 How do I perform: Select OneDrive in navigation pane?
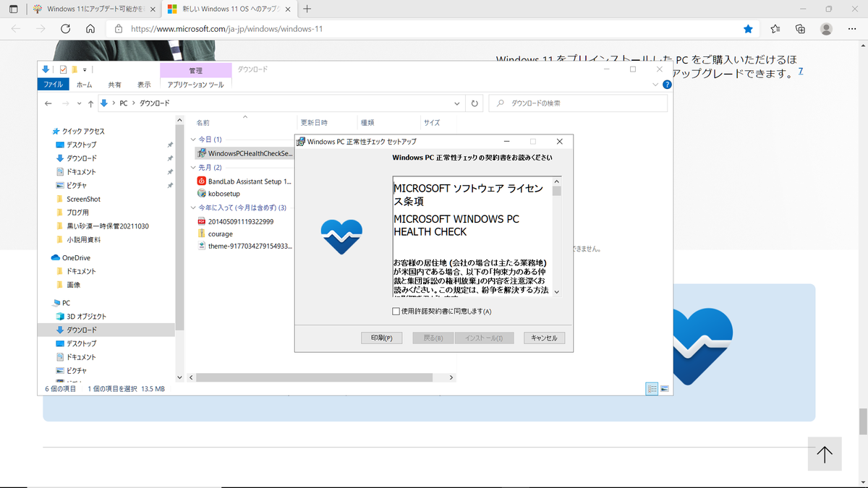point(70,257)
